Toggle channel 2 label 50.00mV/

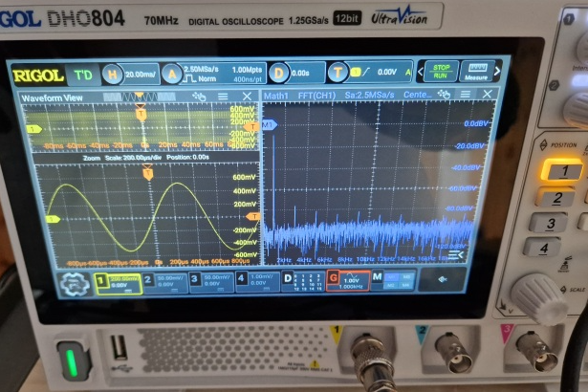pos(165,283)
